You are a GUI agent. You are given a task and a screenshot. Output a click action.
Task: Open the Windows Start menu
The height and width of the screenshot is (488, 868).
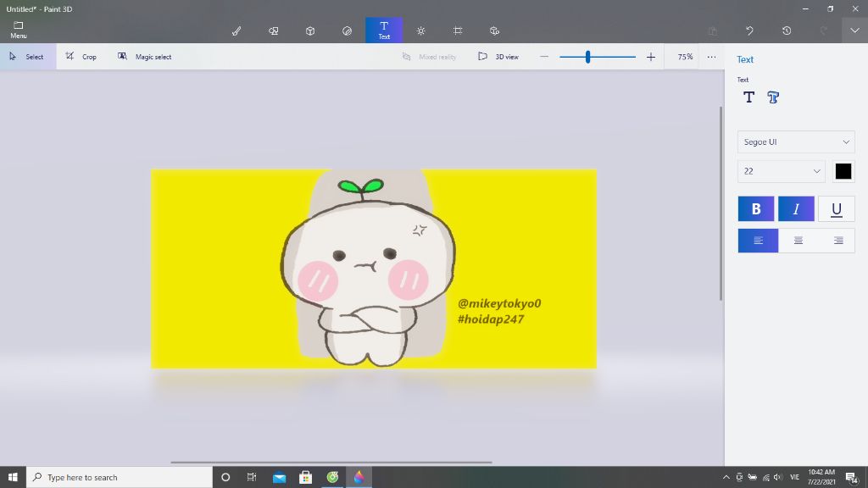point(13,477)
